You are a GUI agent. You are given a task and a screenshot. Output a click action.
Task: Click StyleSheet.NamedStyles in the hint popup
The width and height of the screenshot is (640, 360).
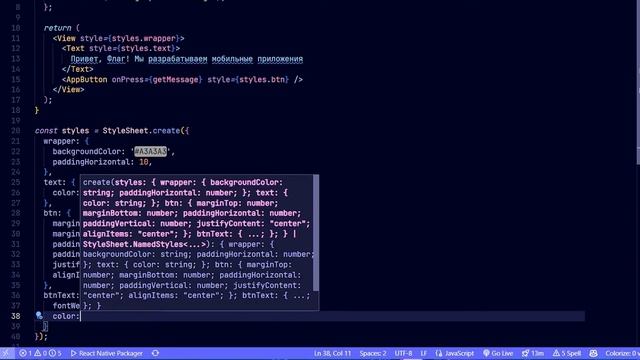[x=133, y=244]
